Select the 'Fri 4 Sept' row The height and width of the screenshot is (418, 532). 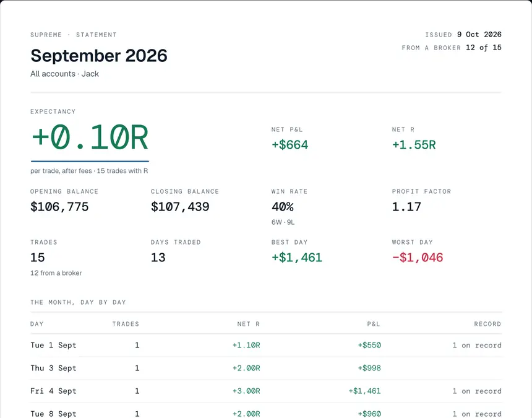click(266, 391)
